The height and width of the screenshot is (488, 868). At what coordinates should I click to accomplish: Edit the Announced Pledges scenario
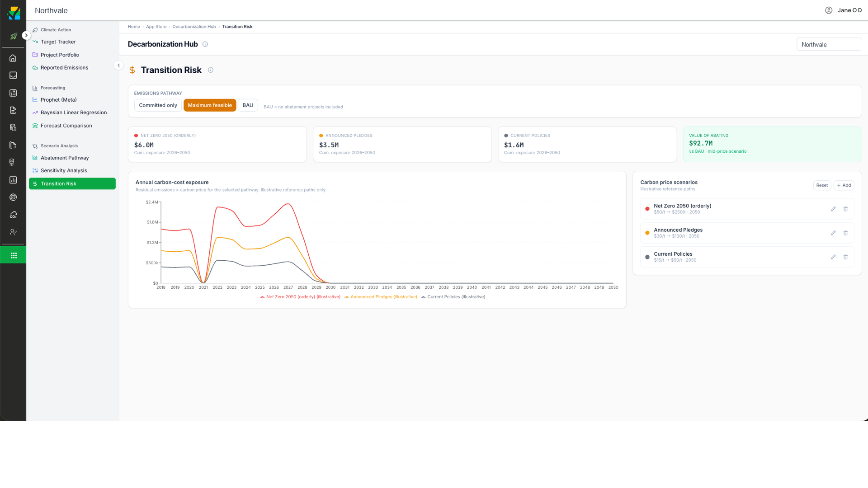[x=833, y=233]
